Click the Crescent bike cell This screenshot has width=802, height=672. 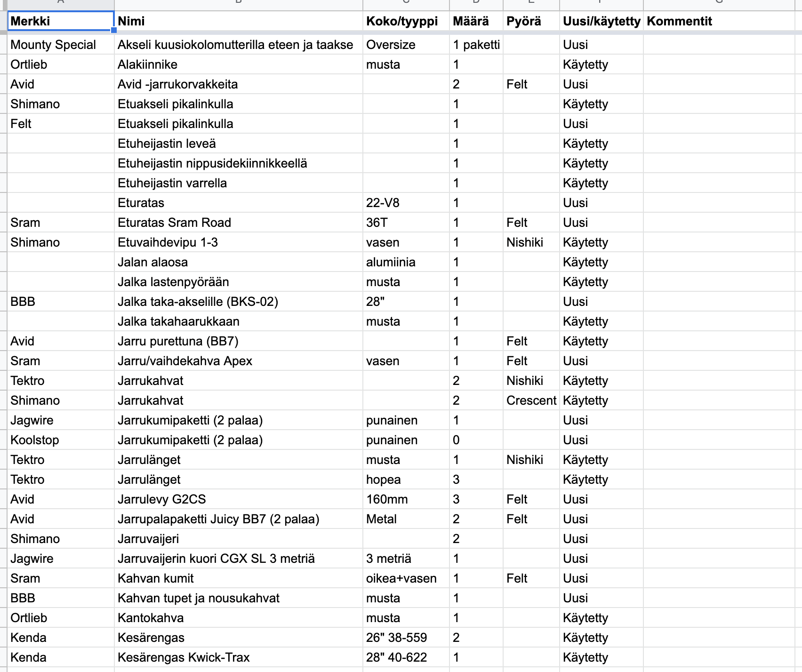point(531,400)
